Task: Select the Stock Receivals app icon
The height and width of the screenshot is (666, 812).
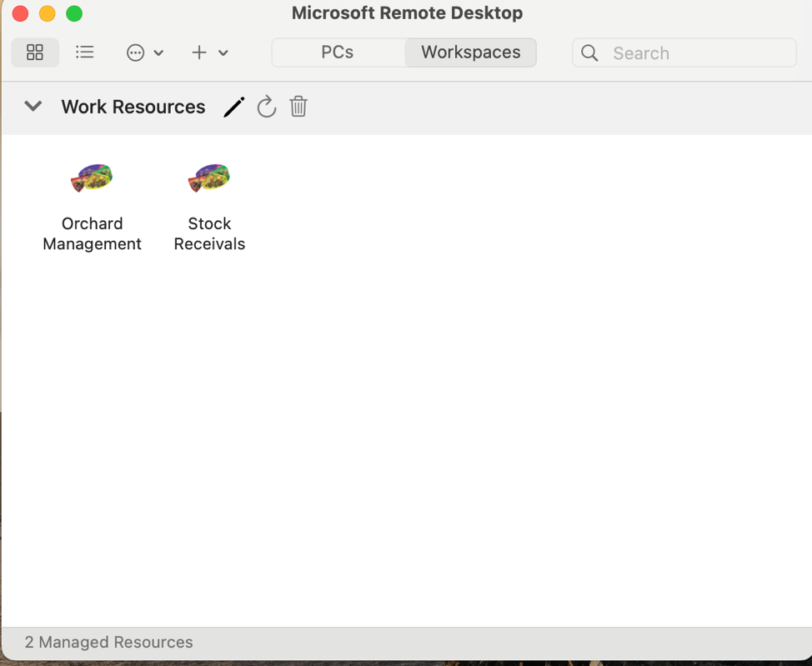Action: pyautogui.click(x=209, y=178)
